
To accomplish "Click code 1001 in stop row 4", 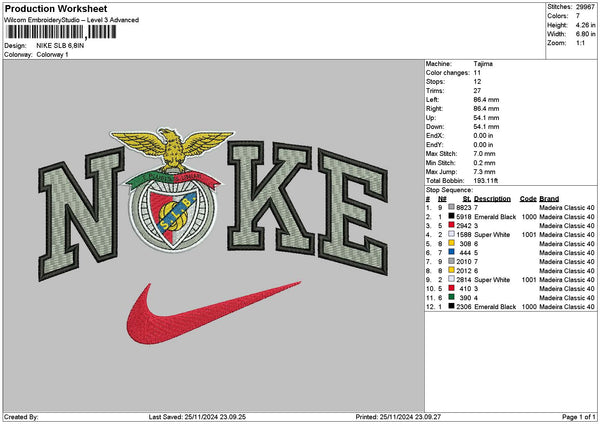I will [x=529, y=235].
